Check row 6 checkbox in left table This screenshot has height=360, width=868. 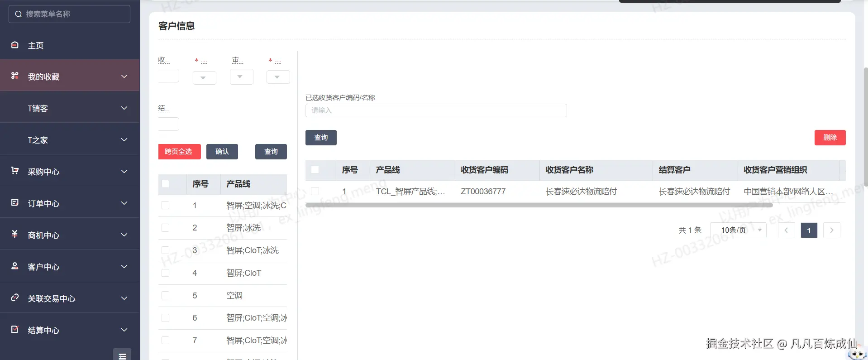[166, 318]
